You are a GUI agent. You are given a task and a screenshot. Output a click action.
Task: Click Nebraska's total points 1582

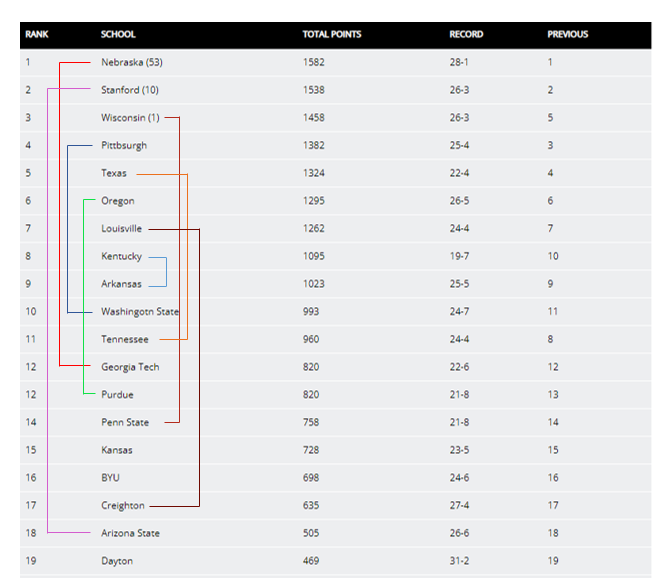point(314,62)
